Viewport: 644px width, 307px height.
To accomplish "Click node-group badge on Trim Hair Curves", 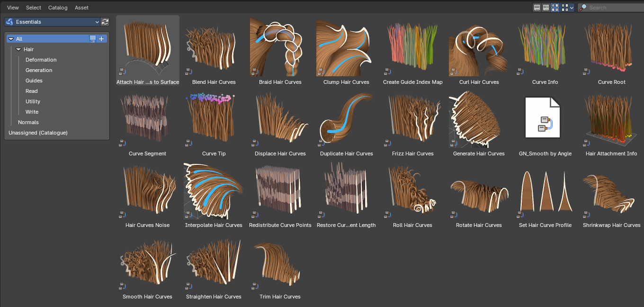I will coord(255,286).
